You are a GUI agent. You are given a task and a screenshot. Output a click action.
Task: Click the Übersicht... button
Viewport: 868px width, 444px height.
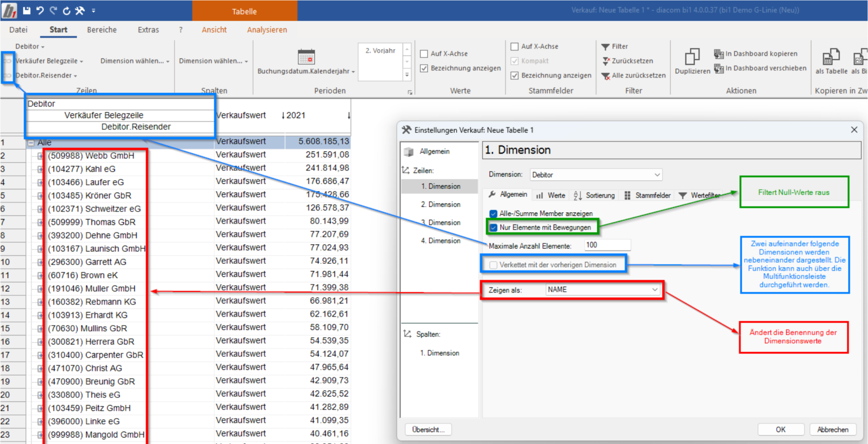pos(428,430)
